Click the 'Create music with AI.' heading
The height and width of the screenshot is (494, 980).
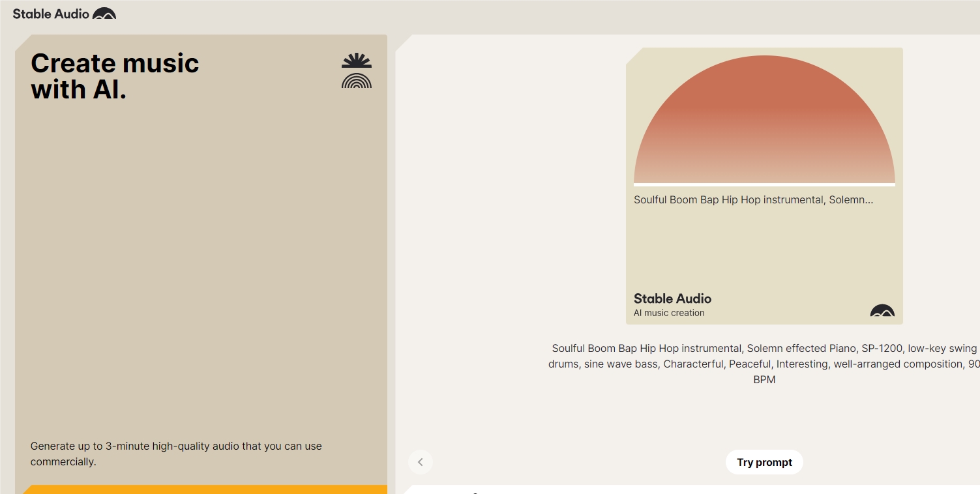115,76
